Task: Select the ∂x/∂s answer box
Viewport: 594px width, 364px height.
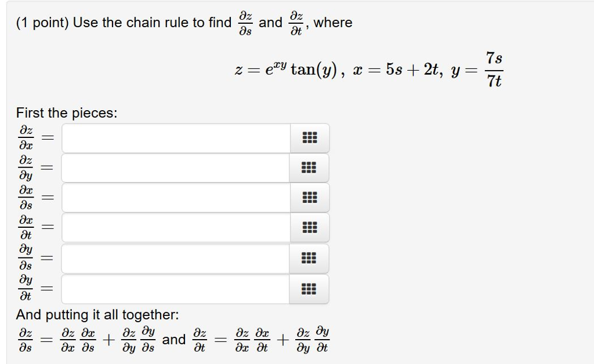Action: point(174,198)
